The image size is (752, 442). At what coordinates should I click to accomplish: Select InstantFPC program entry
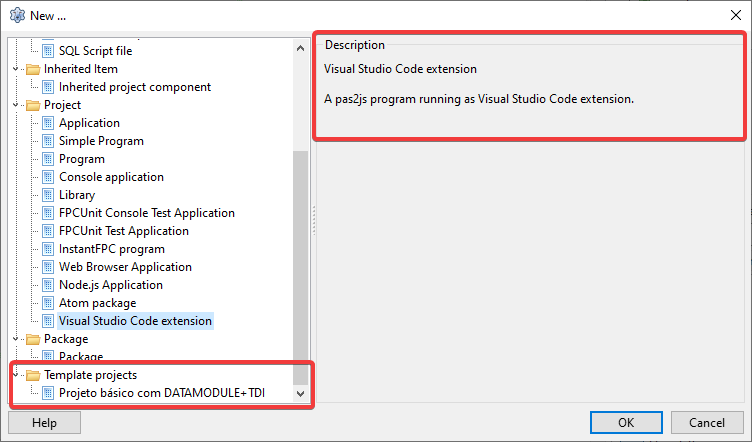tap(111, 249)
